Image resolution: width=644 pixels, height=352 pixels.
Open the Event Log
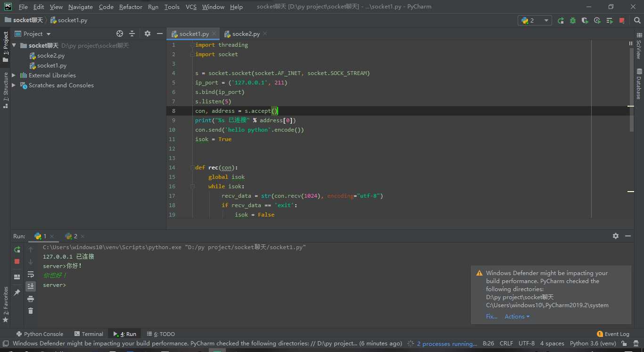(613, 334)
